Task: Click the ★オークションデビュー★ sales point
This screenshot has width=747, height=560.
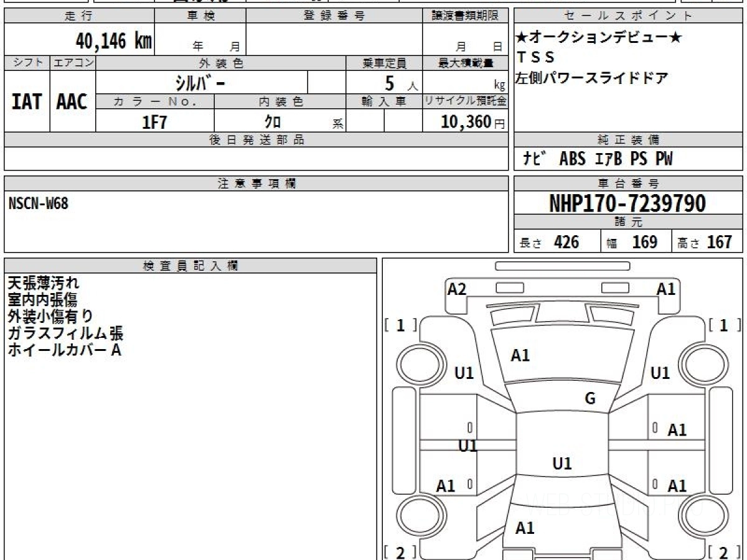Action: tap(599, 37)
